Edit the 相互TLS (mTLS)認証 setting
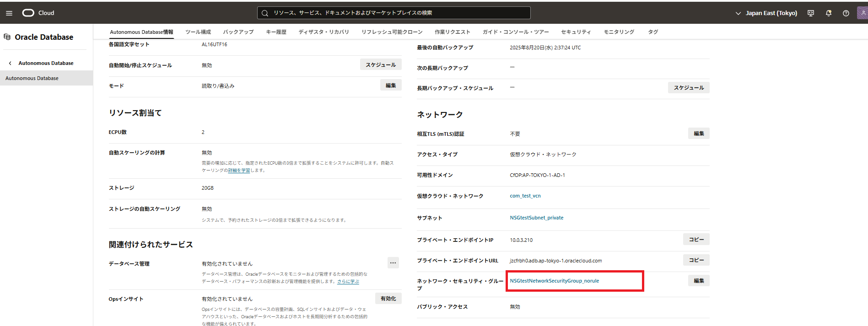Screen dimensions: 868x326 coord(699,133)
